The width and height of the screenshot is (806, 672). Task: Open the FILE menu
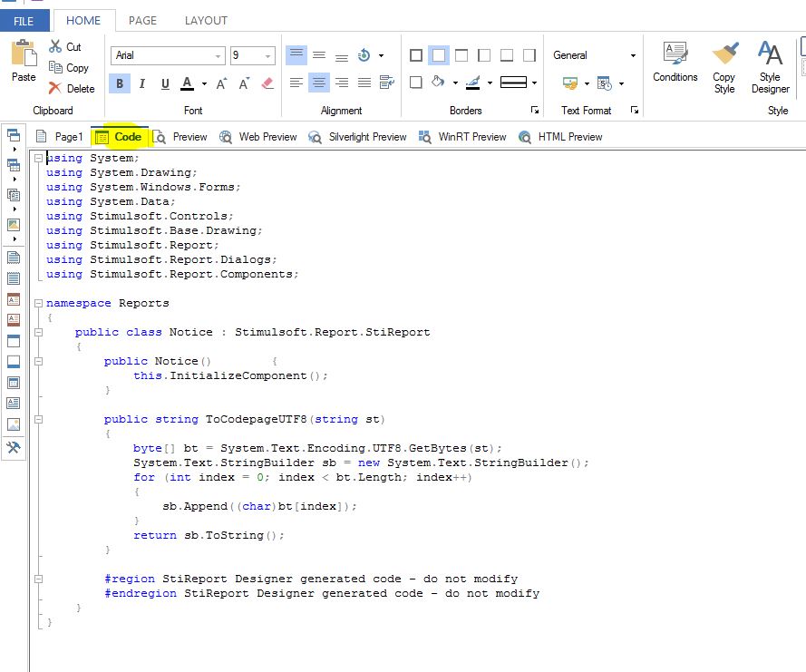24,21
